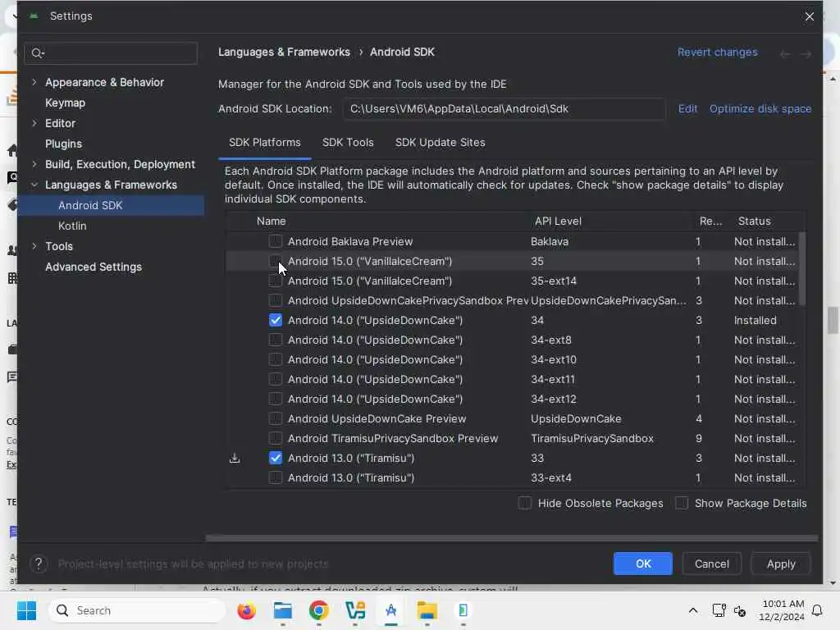Select Kotlin under Languages & Frameworks

click(72, 226)
